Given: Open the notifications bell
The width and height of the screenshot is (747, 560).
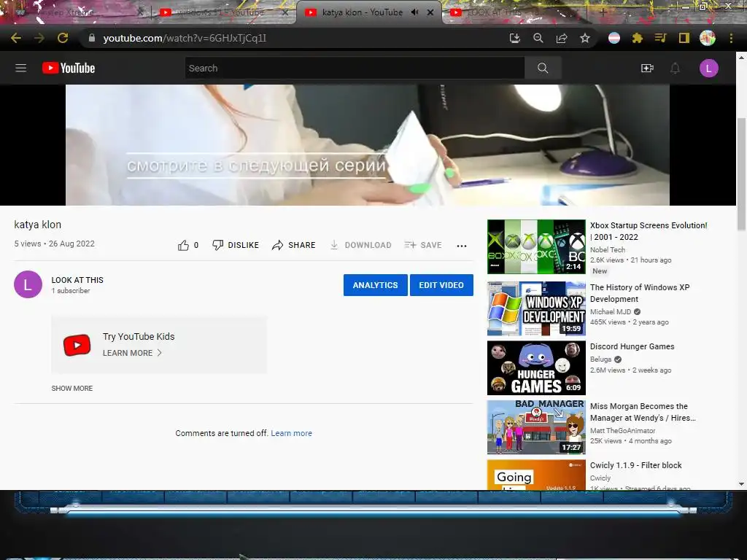Looking at the screenshot, I should [675, 68].
